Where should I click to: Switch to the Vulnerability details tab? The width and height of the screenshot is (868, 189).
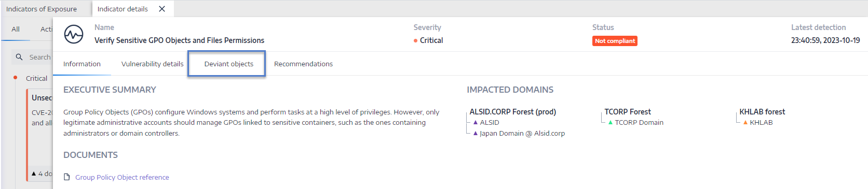tap(153, 64)
